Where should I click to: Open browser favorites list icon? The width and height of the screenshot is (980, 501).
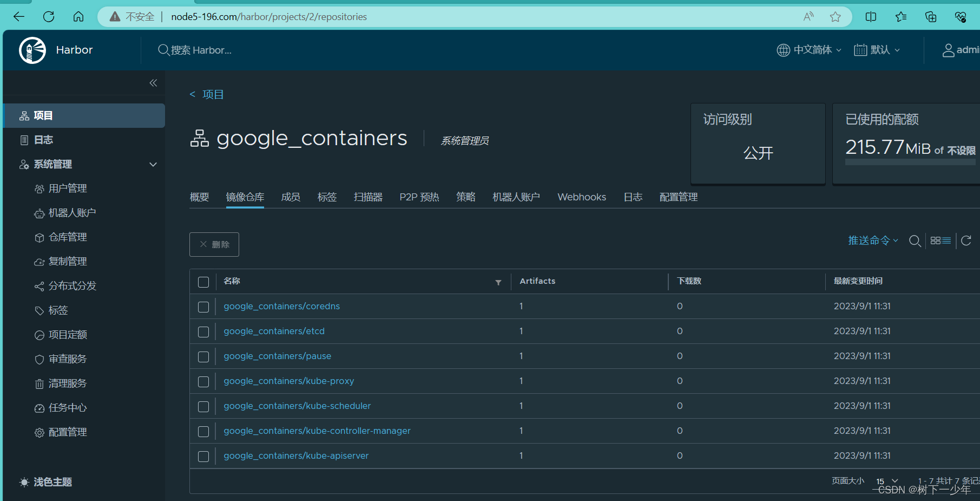tap(901, 17)
